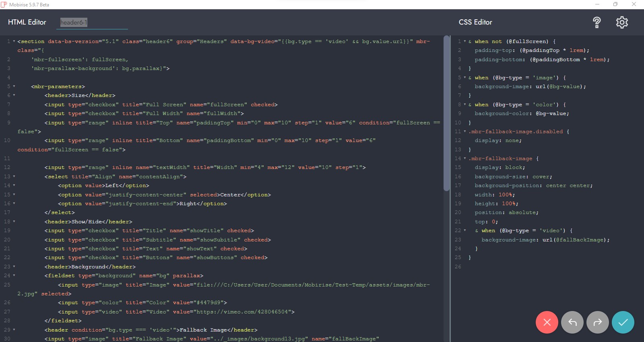Fold the mbr-parameters block on HTML line 5
644x342 pixels.
coord(14,87)
